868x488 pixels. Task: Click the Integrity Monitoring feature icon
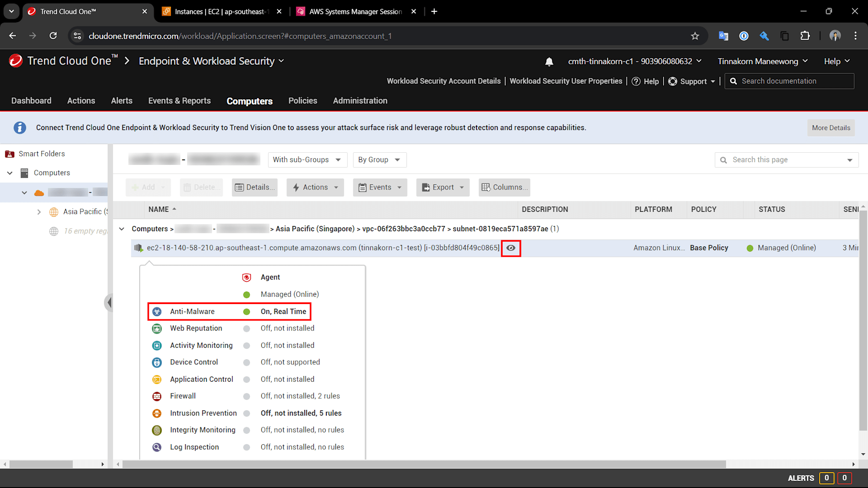156,429
